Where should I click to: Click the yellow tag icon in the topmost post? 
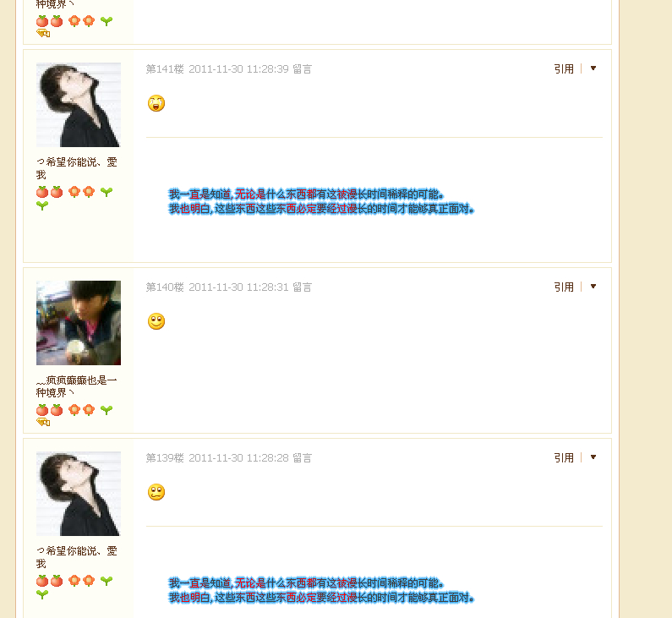pyautogui.click(x=43, y=34)
